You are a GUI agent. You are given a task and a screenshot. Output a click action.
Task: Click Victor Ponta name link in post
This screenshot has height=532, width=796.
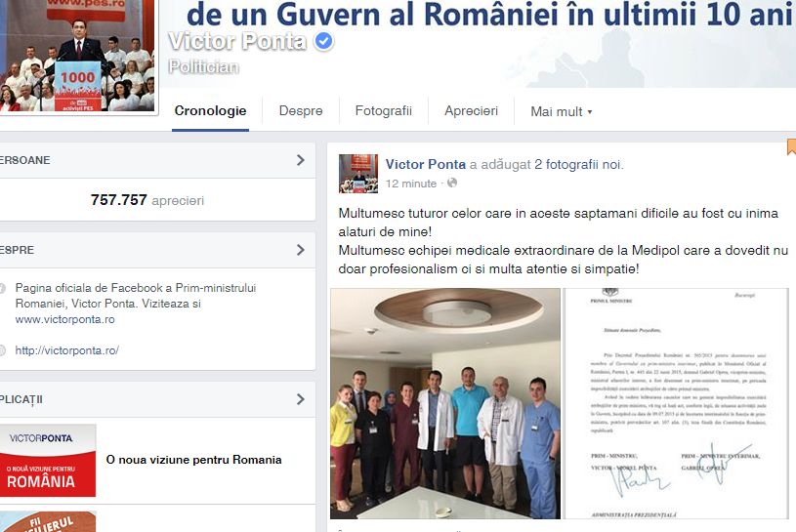(426, 164)
